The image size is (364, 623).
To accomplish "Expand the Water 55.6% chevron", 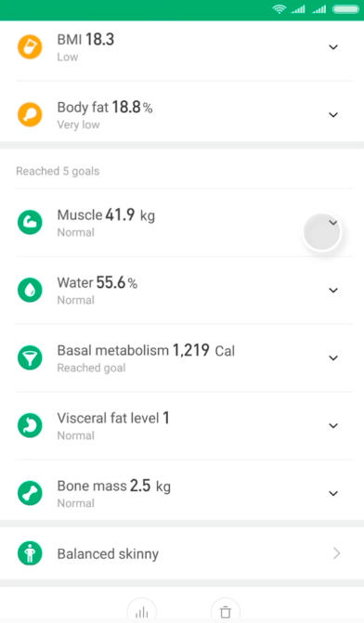I will point(333,291).
